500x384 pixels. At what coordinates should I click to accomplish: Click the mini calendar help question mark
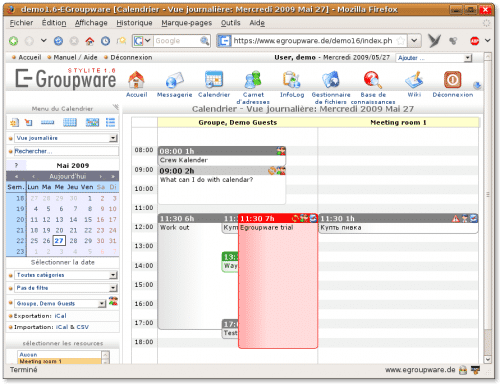point(16,165)
